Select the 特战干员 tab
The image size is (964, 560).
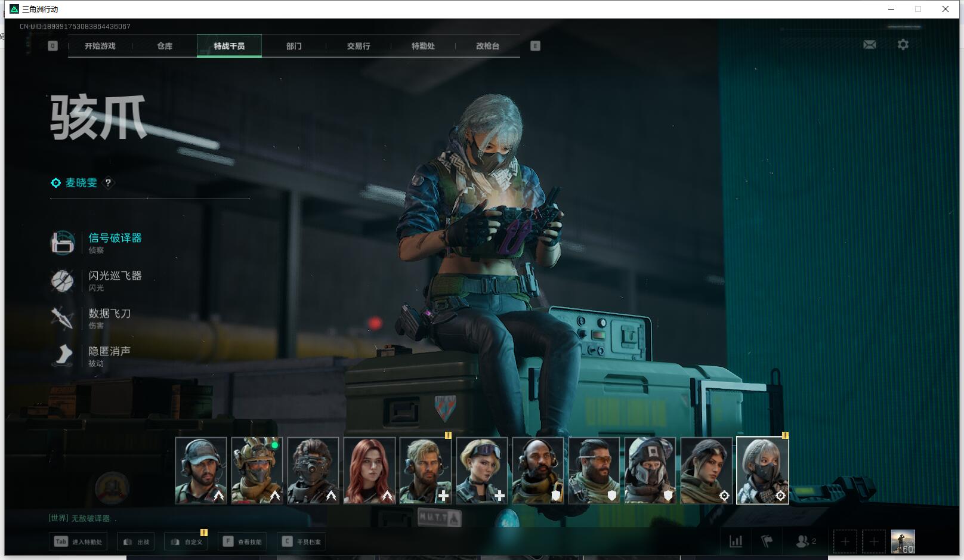pos(229,46)
